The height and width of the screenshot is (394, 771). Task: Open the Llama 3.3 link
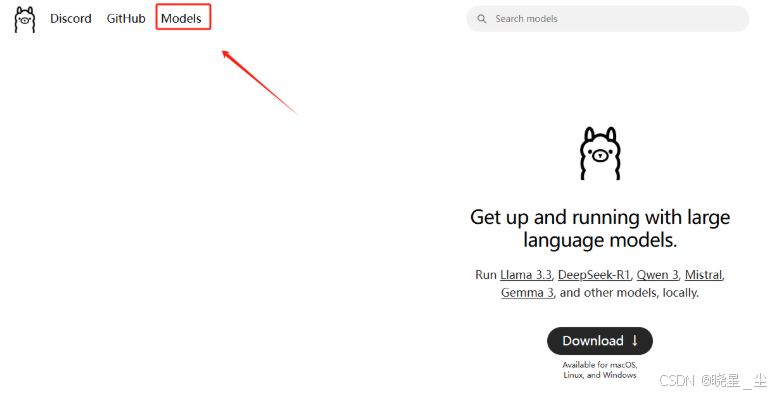coord(526,275)
